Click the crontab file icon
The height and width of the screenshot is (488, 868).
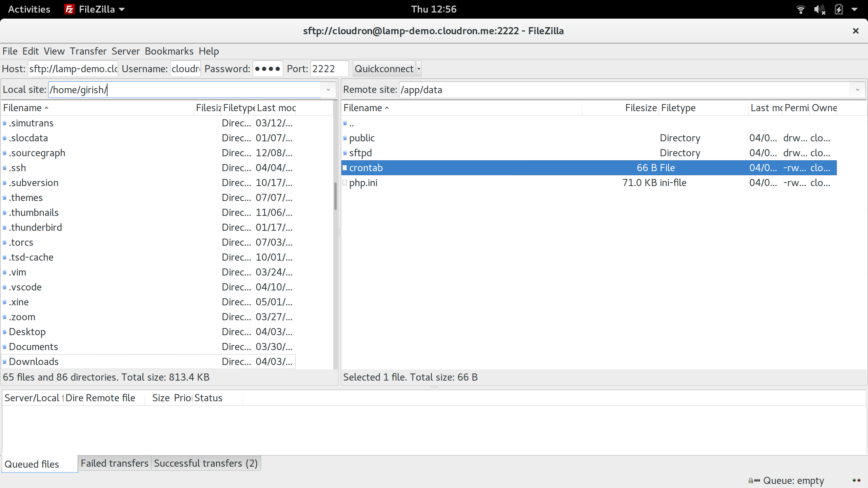[345, 168]
